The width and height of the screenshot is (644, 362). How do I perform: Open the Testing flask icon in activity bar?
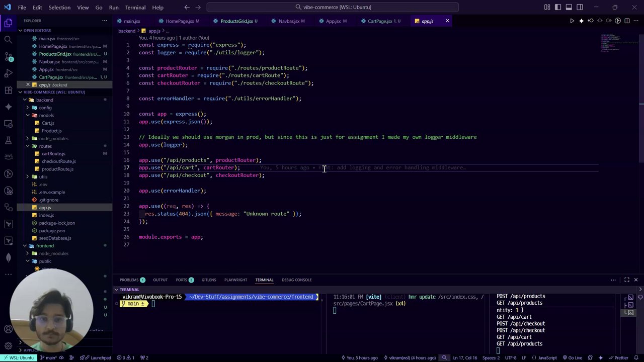point(8,140)
